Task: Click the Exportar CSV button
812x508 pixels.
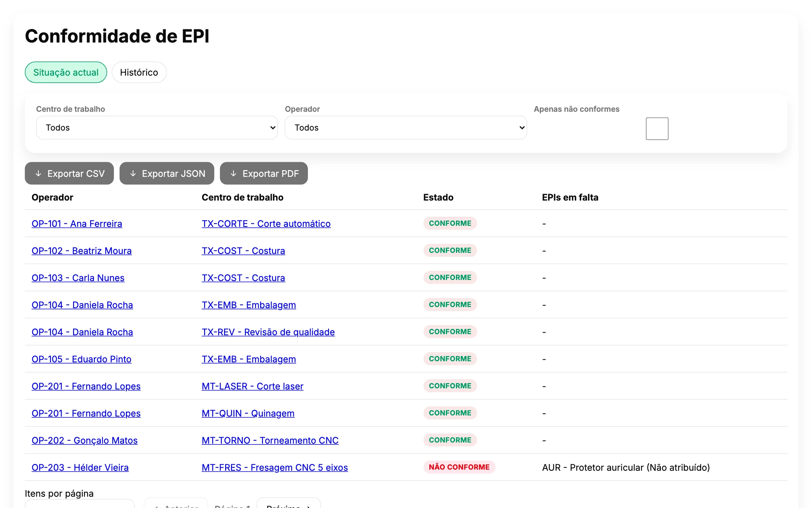Action: (x=69, y=173)
